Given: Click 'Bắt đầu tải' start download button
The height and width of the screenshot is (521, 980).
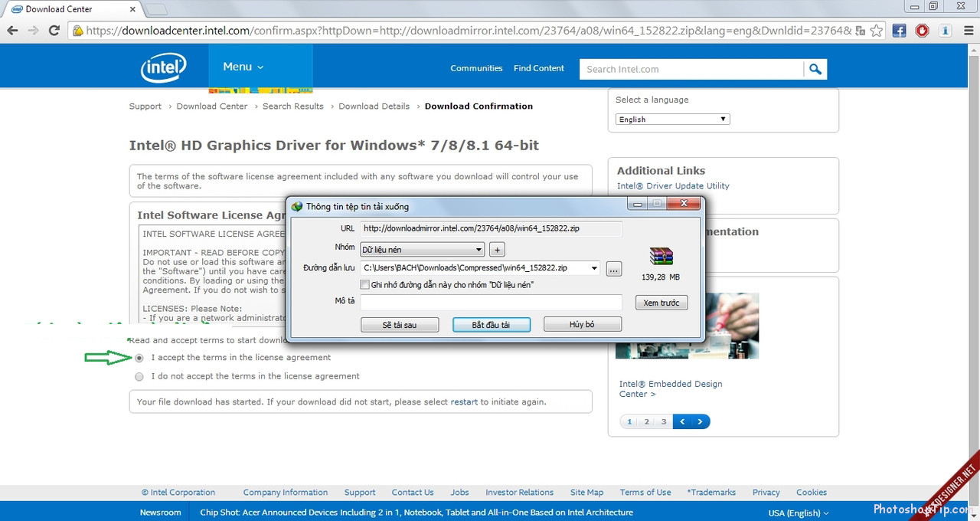Looking at the screenshot, I should pos(491,325).
